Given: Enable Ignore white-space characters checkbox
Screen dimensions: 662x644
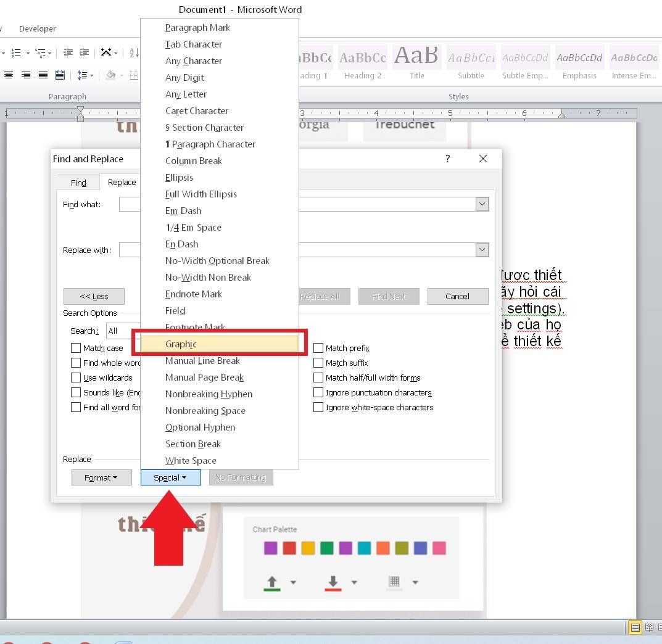Looking at the screenshot, I should 318,407.
